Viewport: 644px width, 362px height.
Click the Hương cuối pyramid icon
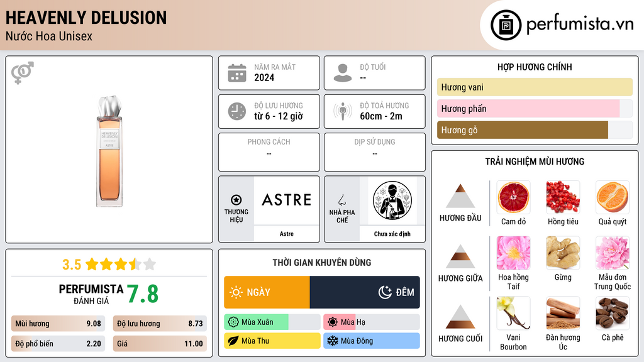pyautogui.click(x=460, y=317)
